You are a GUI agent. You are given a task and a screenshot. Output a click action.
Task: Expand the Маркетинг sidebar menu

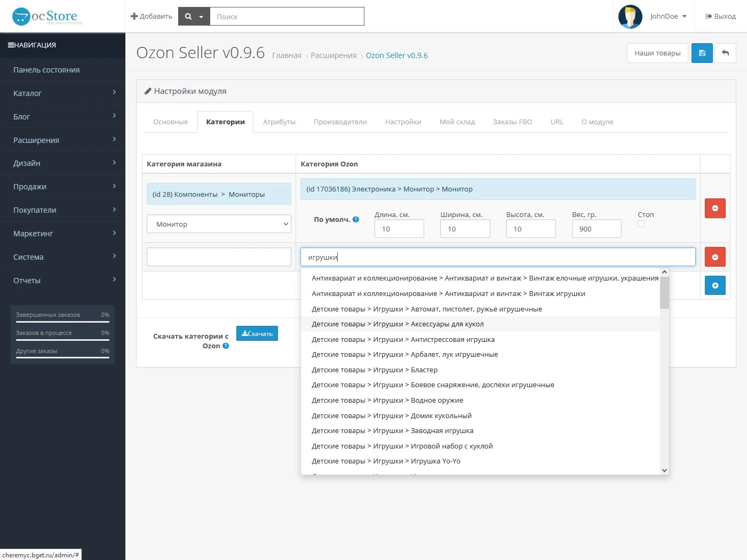[62, 234]
